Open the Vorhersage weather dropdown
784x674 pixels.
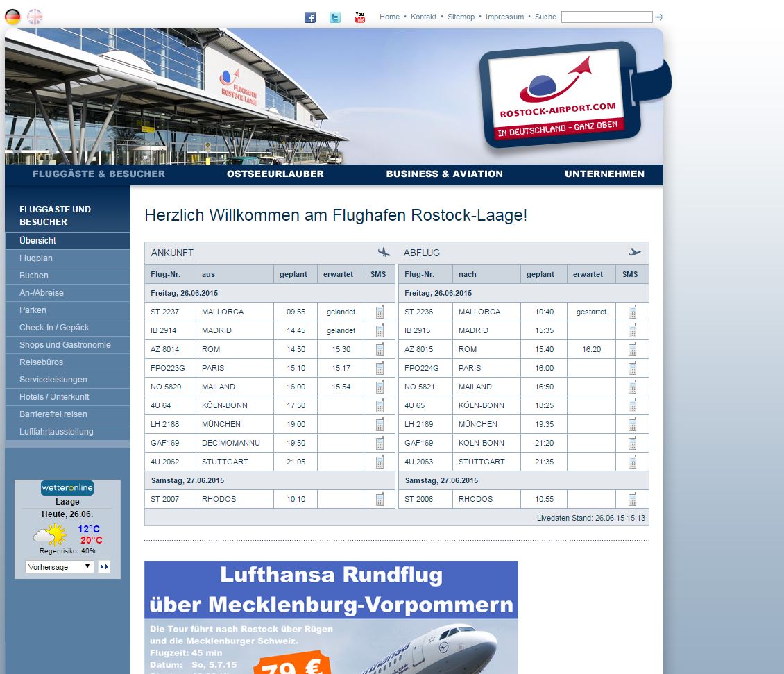coord(59,567)
